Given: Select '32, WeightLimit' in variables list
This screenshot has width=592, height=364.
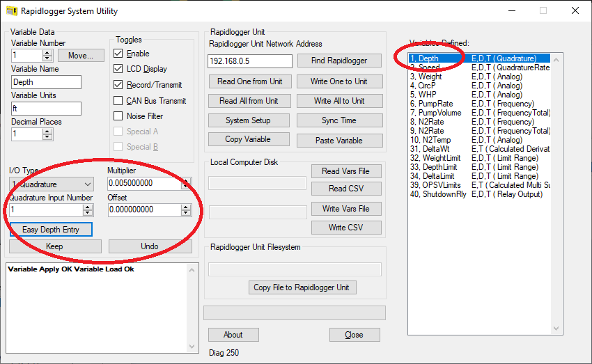Looking at the screenshot, I should (x=479, y=158).
